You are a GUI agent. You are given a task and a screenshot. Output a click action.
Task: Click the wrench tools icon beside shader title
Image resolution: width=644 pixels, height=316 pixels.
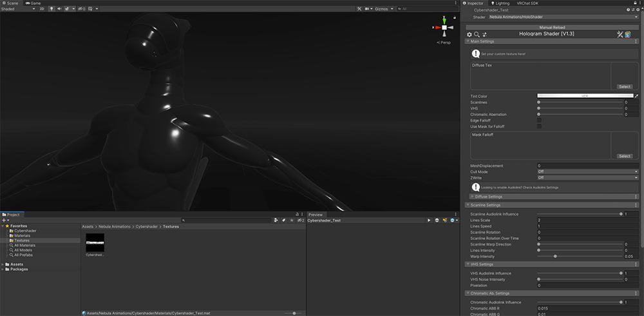click(x=620, y=34)
